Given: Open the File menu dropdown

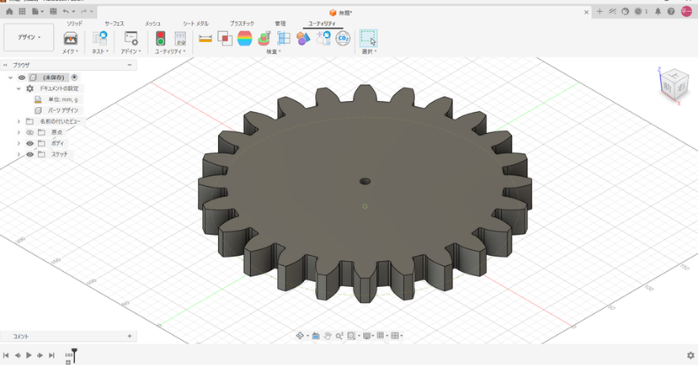Looking at the screenshot, I should pos(37,12).
